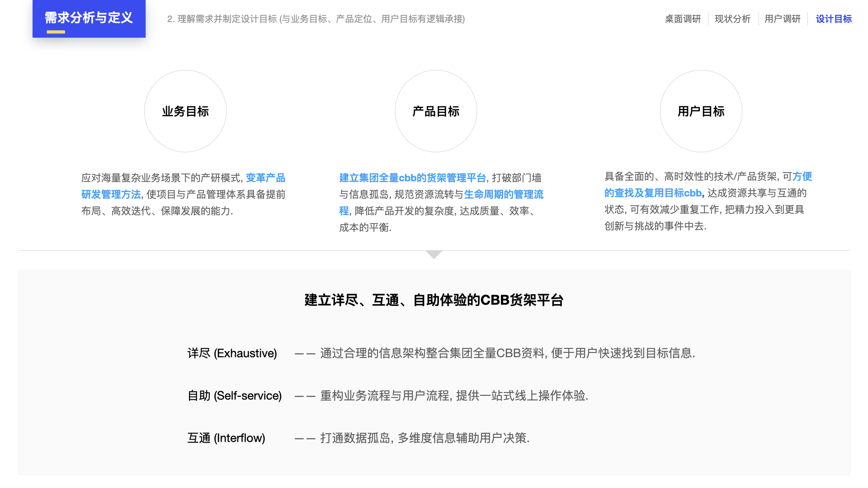Click the description 通过合理的信息架构整合集团全量CBB资料

(432, 353)
